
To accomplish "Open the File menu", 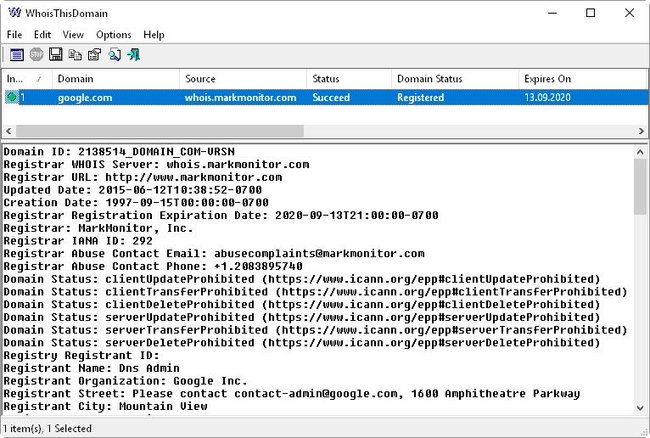I will [14, 35].
